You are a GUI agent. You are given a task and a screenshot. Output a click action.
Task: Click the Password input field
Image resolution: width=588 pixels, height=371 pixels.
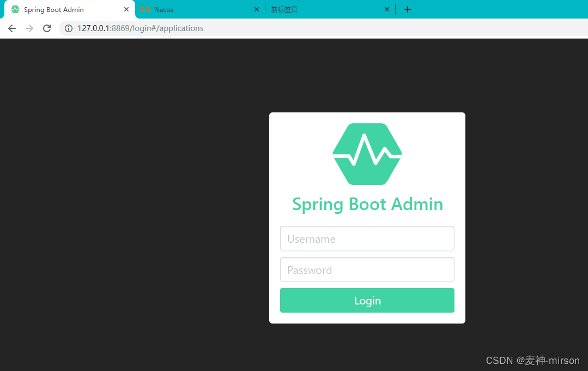pos(367,270)
